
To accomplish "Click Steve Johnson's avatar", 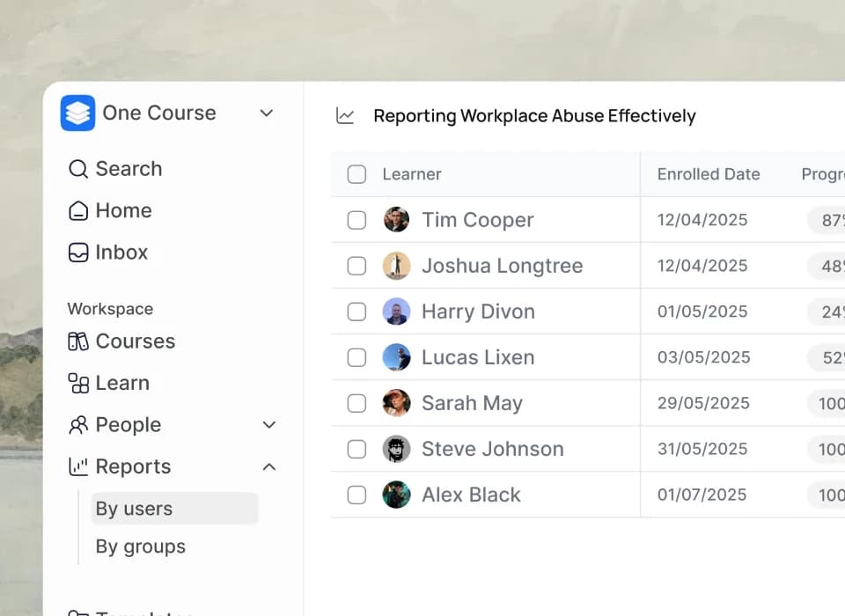I will pyautogui.click(x=396, y=449).
